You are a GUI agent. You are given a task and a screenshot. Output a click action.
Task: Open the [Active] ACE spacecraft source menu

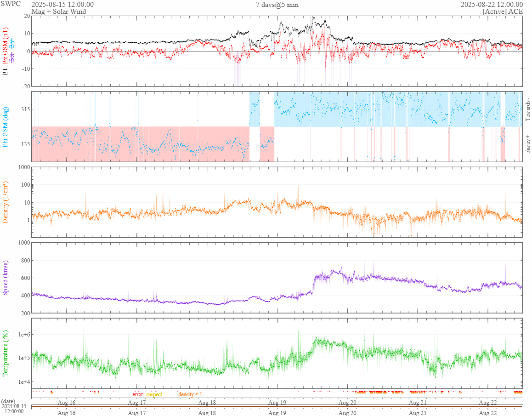coord(503,11)
